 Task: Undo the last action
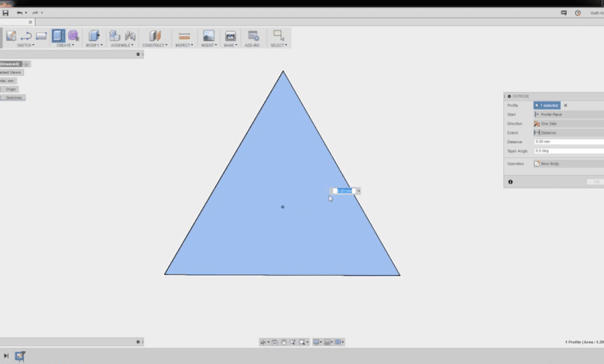(x=19, y=12)
